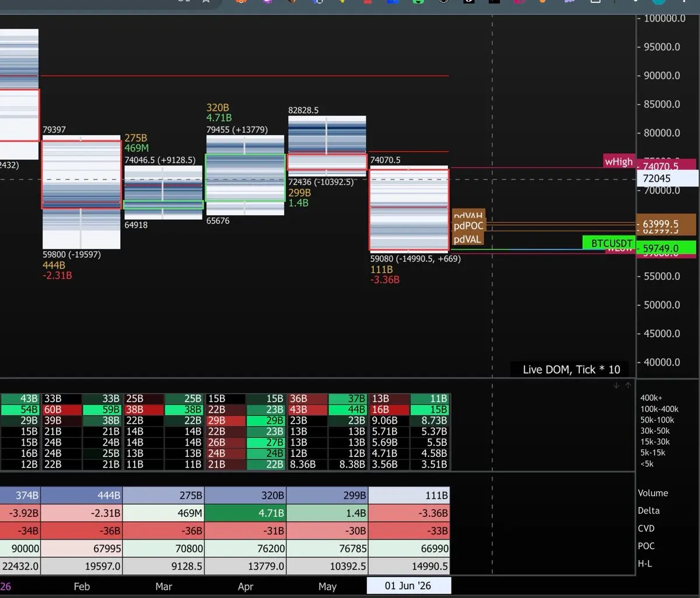Image resolution: width=700 pixels, height=598 pixels.
Task: Click Feb on the time axis
Action: [x=82, y=586]
